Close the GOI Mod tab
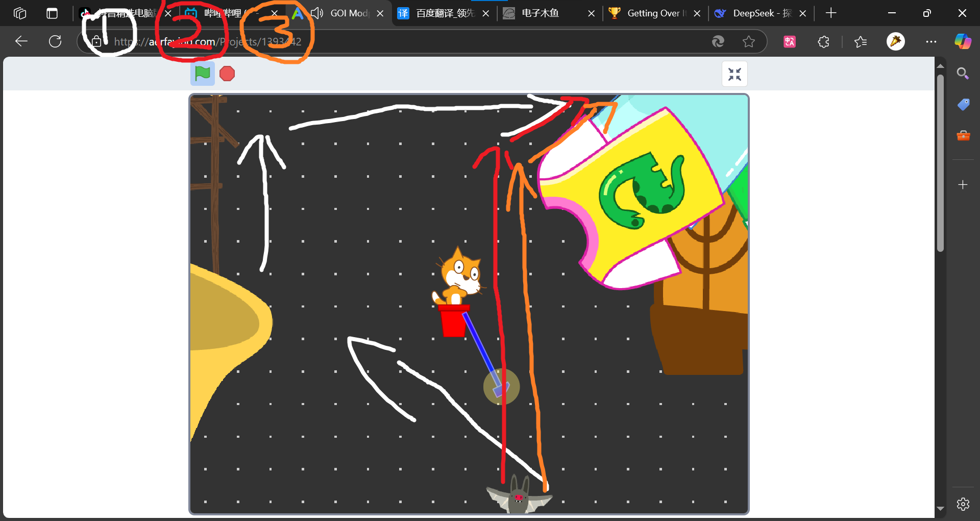 pos(380,13)
